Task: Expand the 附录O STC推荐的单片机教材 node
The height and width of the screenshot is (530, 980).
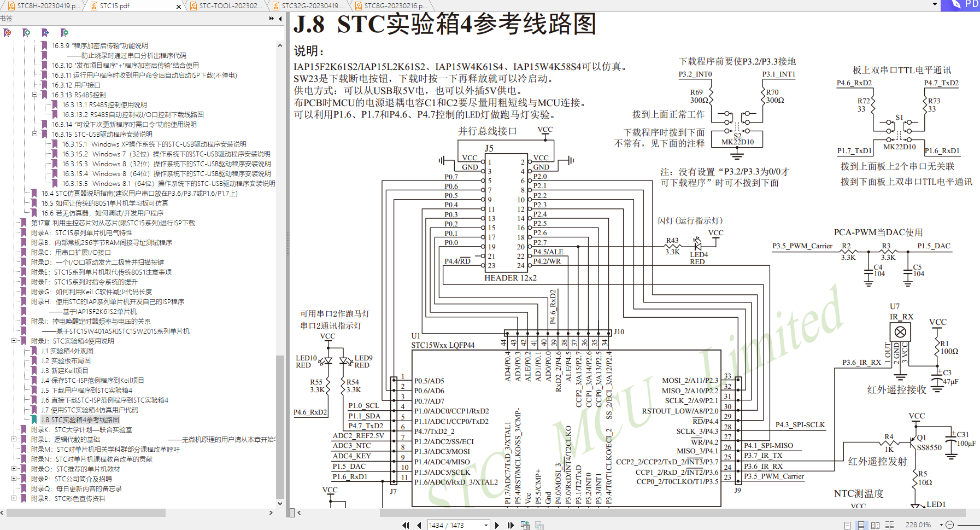Action: click(x=14, y=469)
